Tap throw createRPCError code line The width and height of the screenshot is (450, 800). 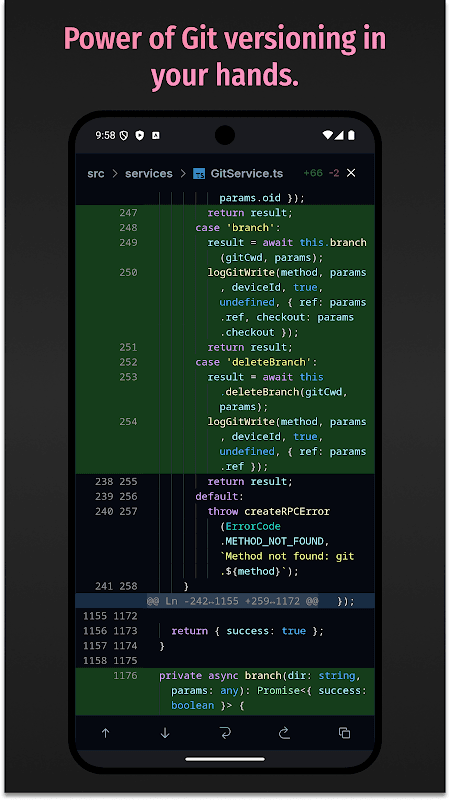268,511
